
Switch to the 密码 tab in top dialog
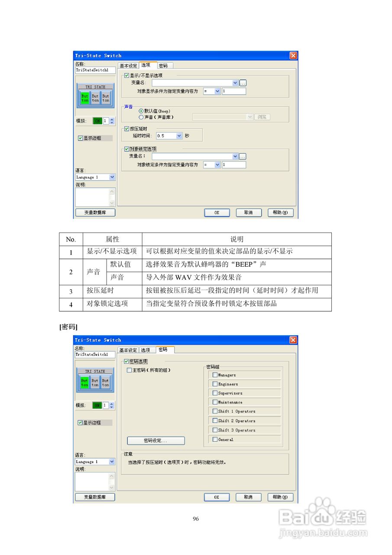coord(165,65)
